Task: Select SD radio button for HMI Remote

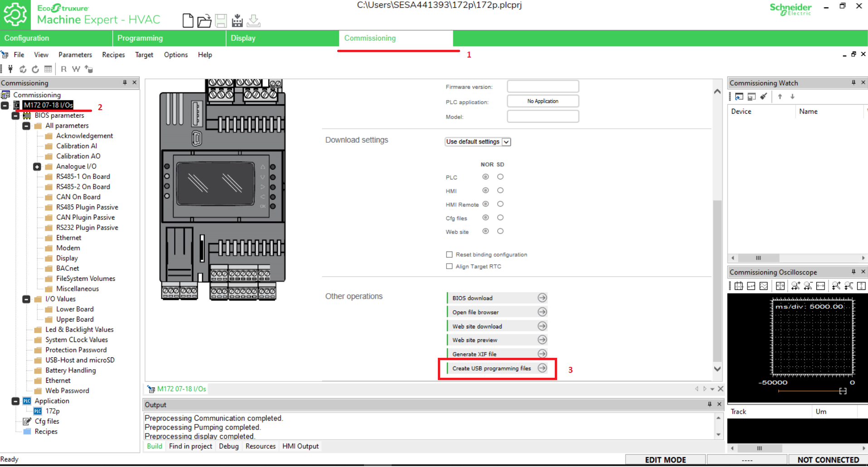Action: 500,204
